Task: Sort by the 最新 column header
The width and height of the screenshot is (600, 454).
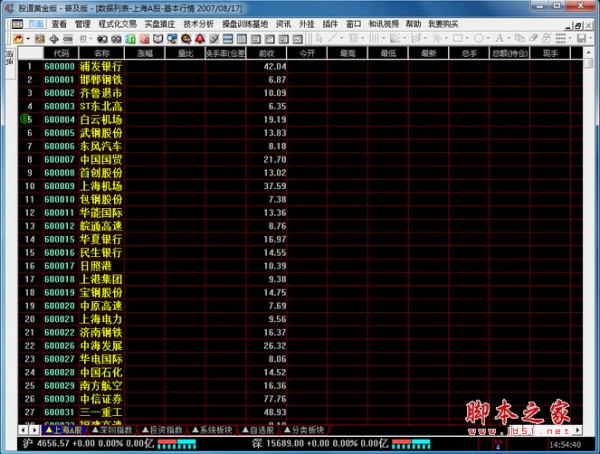Action: point(429,53)
